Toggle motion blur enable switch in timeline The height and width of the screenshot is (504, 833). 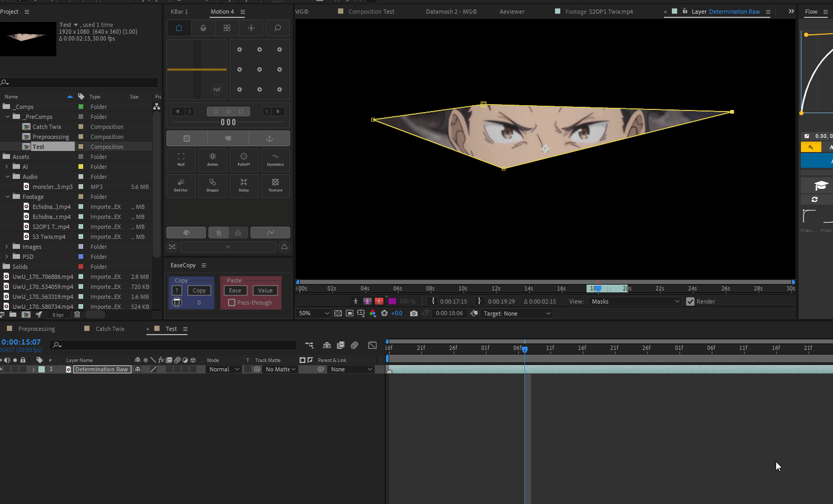click(x=354, y=345)
